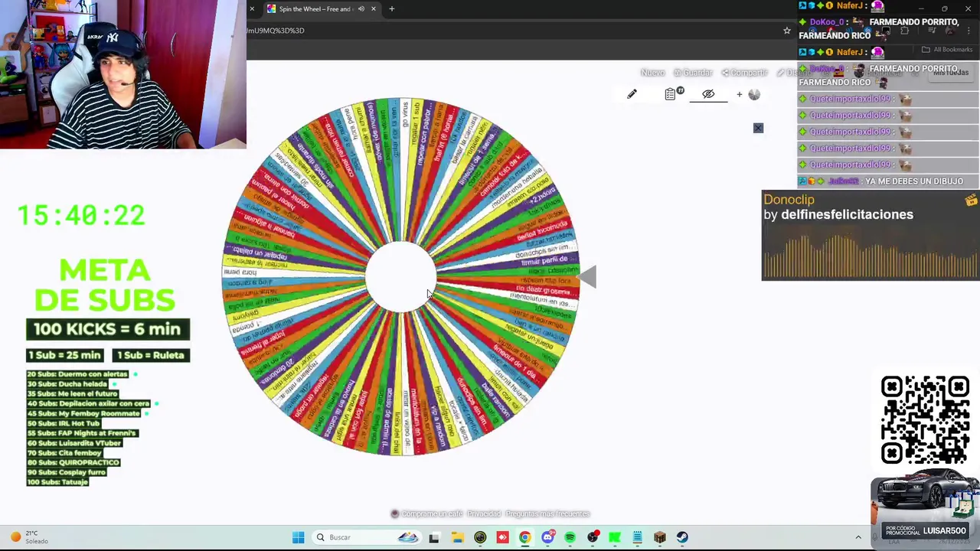Open Steam from the taskbar

(682, 537)
